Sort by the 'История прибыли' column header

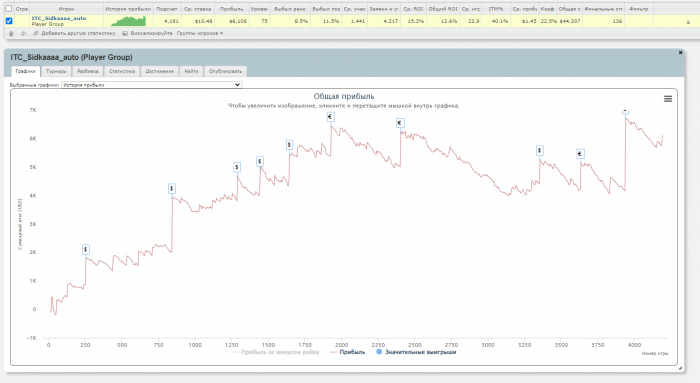coord(128,9)
